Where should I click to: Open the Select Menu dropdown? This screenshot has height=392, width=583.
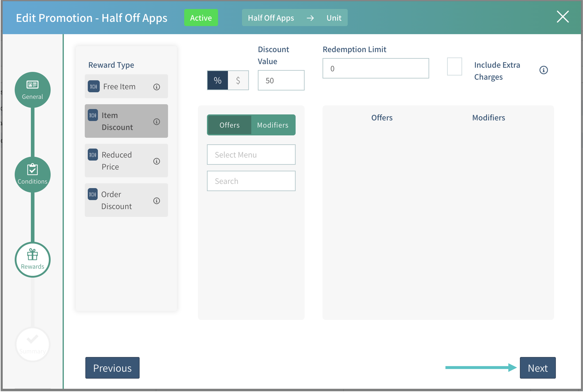coord(251,154)
